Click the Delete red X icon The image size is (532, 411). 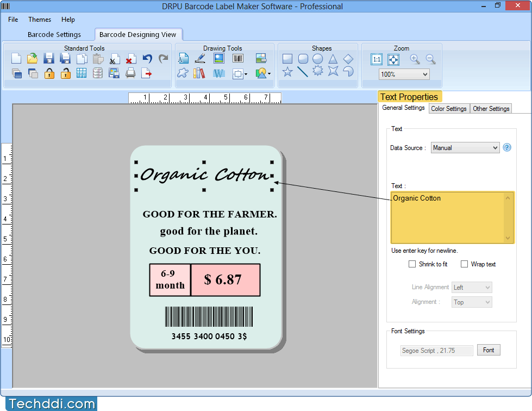click(130, 59)
